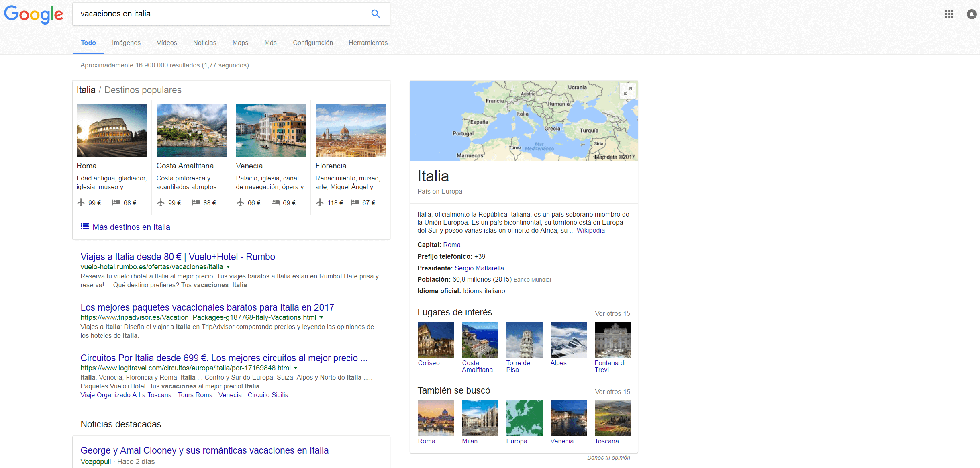Screen dimensions: 980x468
Task: Expand dropdown arrow next to tripadvisor.es URL
Action: [321, 317]
